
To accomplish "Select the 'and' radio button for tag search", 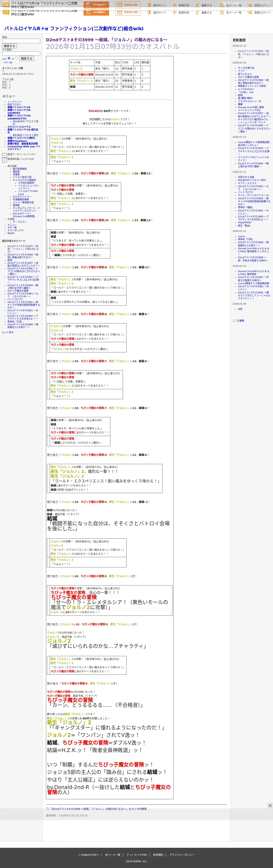I will click(9, 58).
